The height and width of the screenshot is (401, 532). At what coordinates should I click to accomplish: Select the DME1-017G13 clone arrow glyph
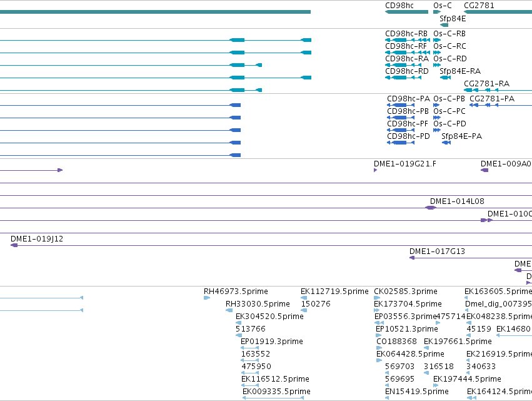click(x=412, y=258)
